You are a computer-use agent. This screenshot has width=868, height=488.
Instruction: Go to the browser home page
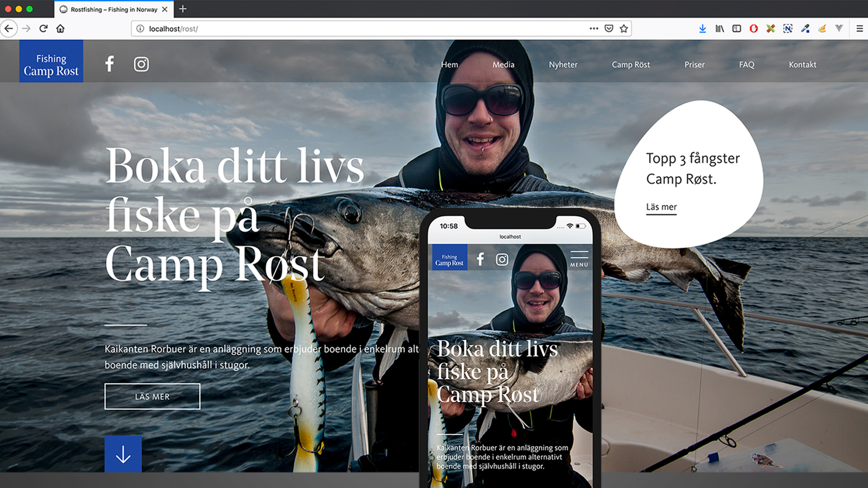tap(61, 28)
